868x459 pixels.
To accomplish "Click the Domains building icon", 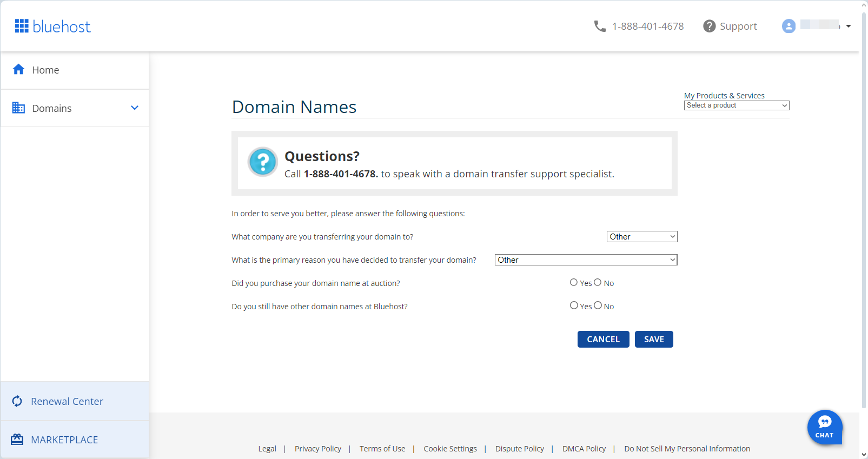I will click(19, 108).
